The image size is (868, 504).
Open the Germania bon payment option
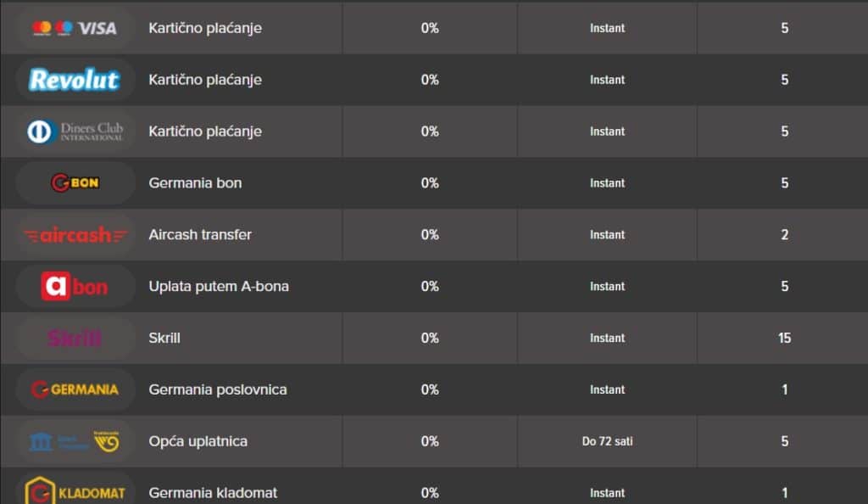tap(195, 182)
